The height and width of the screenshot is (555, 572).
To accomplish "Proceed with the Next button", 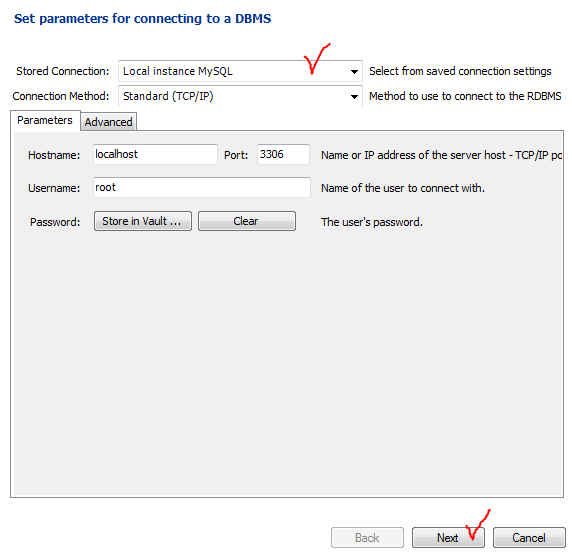I will click(448, 537).
